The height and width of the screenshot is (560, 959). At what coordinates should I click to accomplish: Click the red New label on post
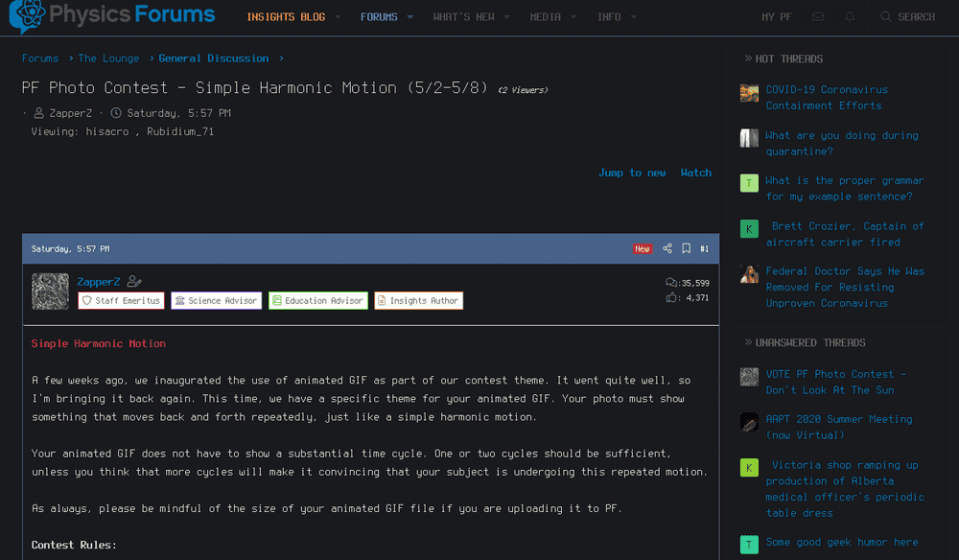click(x=643, y=248)
